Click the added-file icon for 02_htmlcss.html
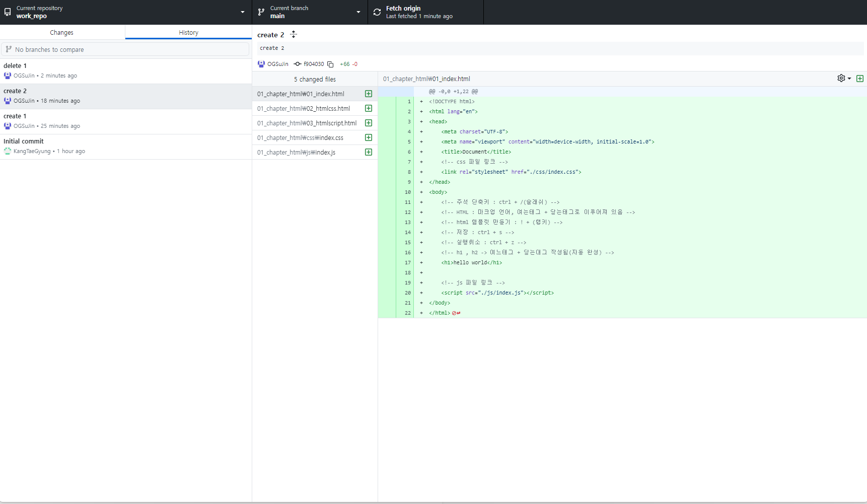The image size is (867, 504). [x=369, y=109]
